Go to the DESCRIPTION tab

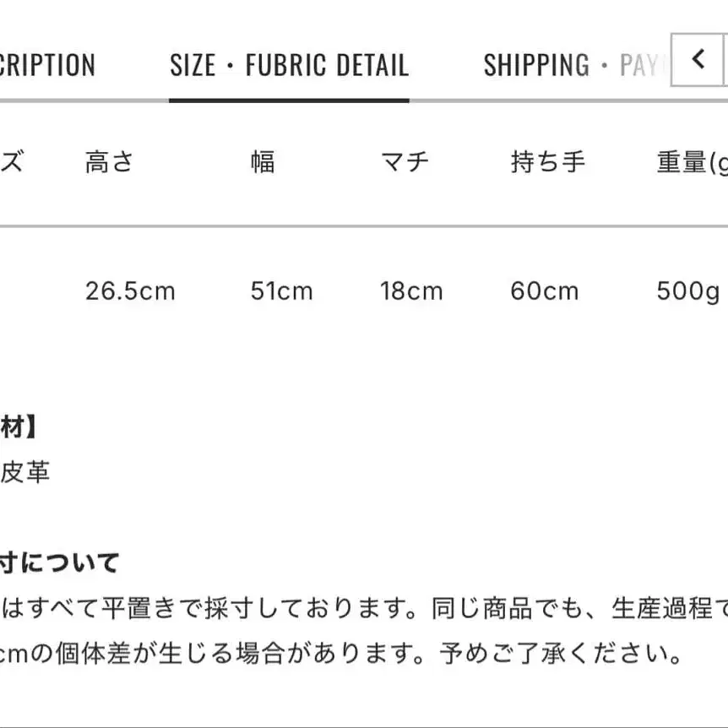click(46, 66)
